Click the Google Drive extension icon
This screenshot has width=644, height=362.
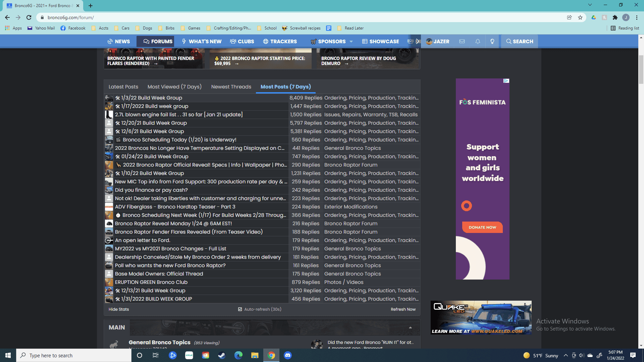[594, 17]
